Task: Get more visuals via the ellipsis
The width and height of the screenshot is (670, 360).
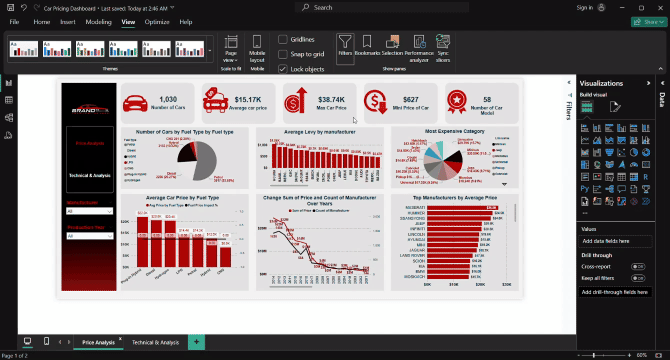Action: coord(585,213)
